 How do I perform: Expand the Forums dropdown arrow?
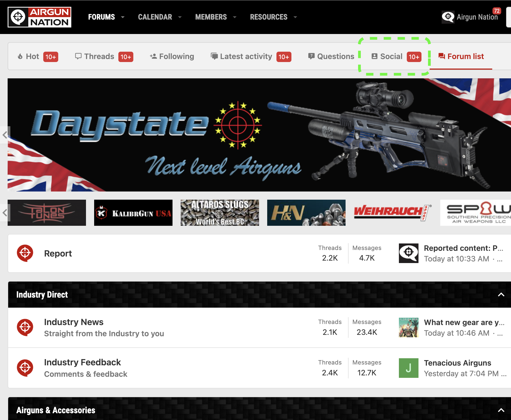coord(123,17)
